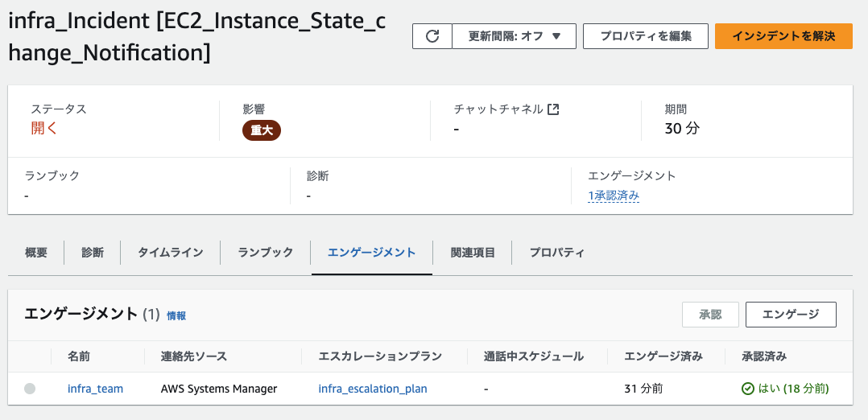Open the プロパティ tab
Viewport: 868px width, 420px height.
click(557, 253)
